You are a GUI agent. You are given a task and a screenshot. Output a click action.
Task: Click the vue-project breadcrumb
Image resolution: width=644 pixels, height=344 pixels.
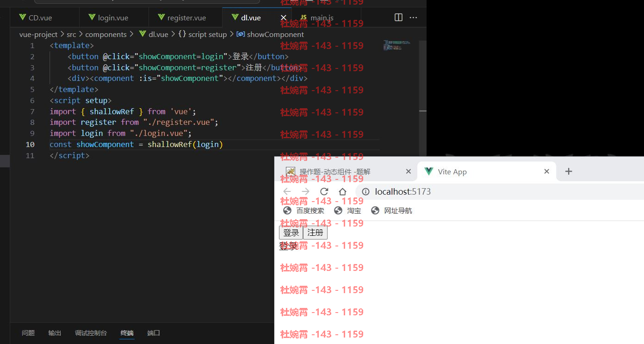38,34
